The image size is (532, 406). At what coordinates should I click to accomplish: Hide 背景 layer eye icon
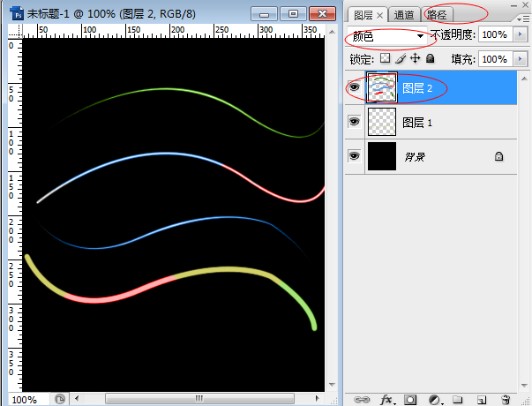[354, 156]
